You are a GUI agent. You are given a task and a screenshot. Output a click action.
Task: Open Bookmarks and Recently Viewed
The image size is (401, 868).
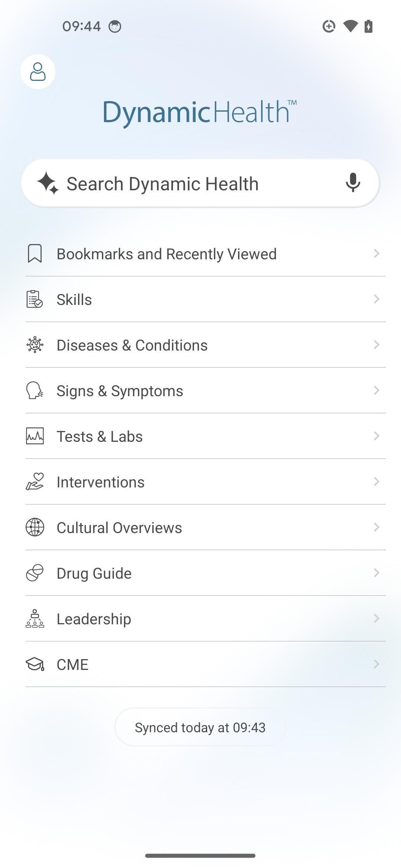[166, 254]
